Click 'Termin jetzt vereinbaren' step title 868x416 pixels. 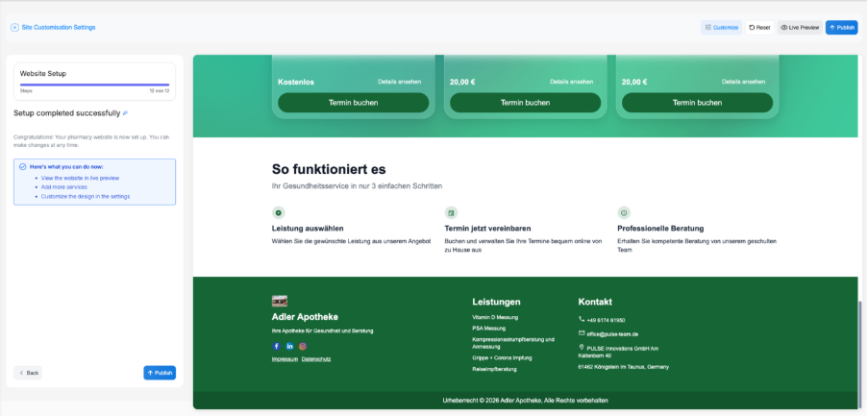pyautogui.click(x=487, y=228)
